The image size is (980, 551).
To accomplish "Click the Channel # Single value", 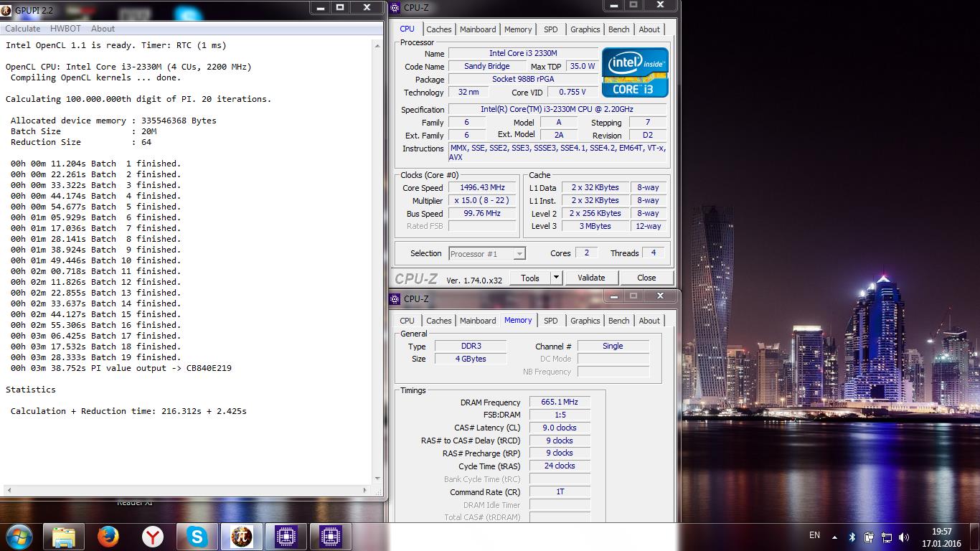I will pyautogui.click(x=613, y=346).
